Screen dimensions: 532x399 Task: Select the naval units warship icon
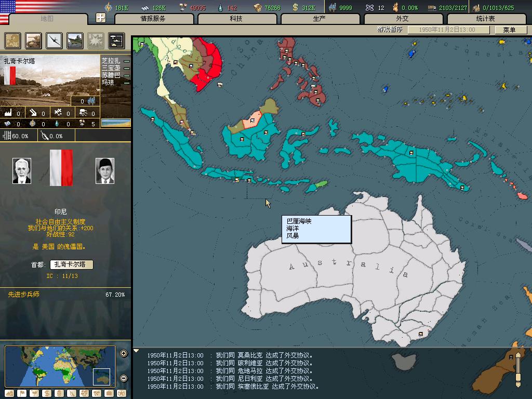(75, 40)
